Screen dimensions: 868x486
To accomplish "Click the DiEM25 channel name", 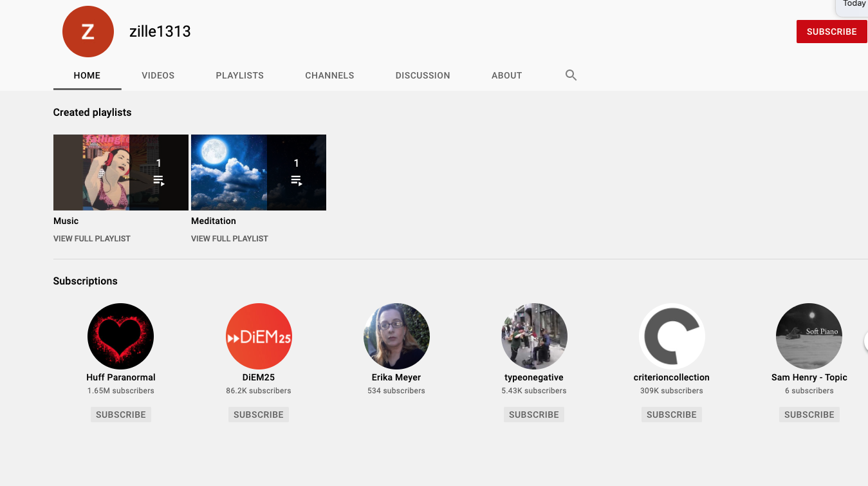I will (x=259, y=377).
